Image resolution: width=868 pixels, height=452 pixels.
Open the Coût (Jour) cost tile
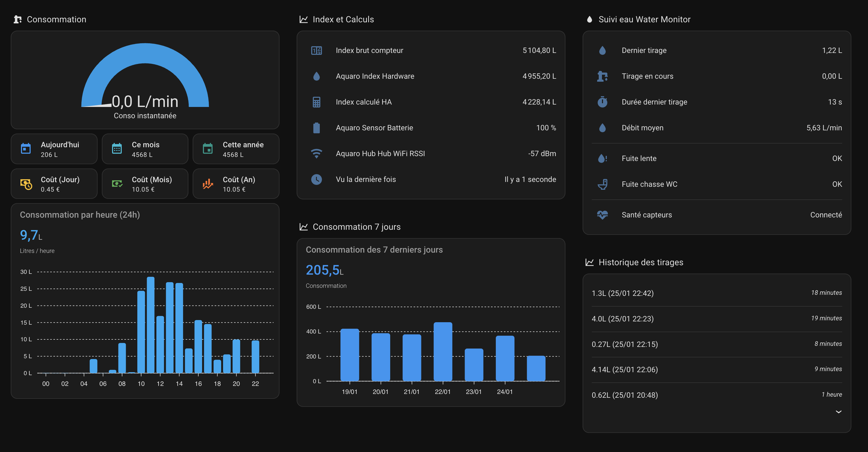click(x=54, y=184)
